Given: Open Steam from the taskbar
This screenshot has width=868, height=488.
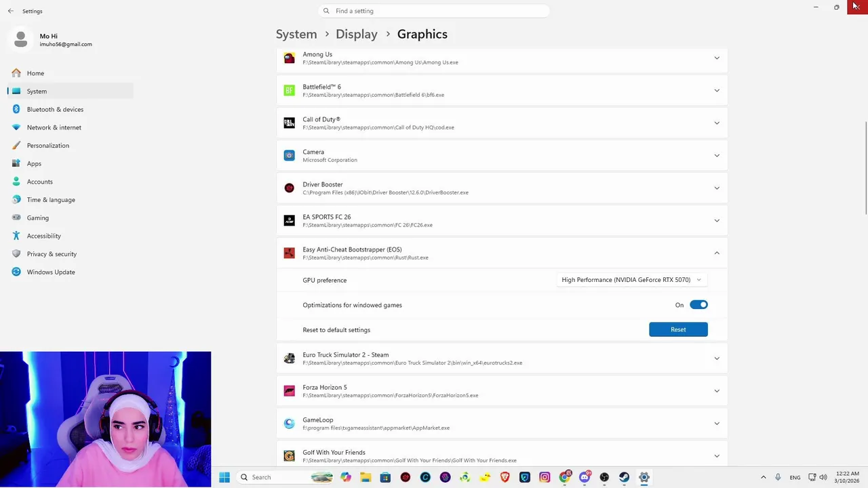Looking at the screenshot, I should pos(624,477).
